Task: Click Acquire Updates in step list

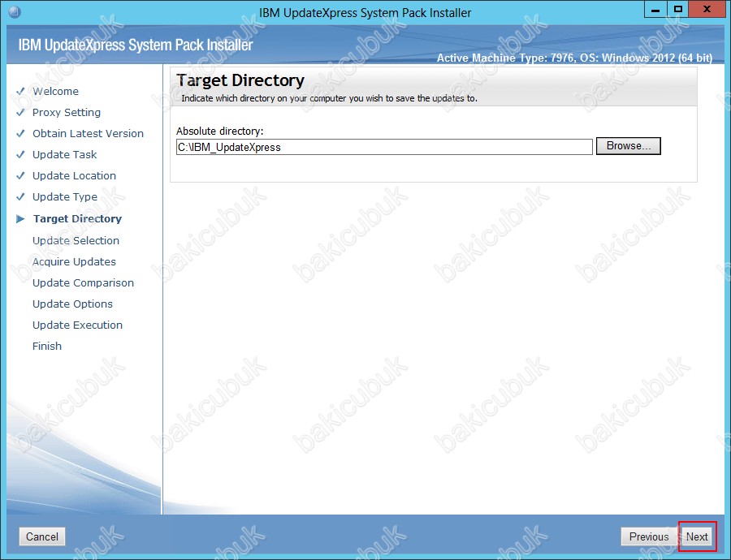Action: pyautogui.click(x=74, y=262)
